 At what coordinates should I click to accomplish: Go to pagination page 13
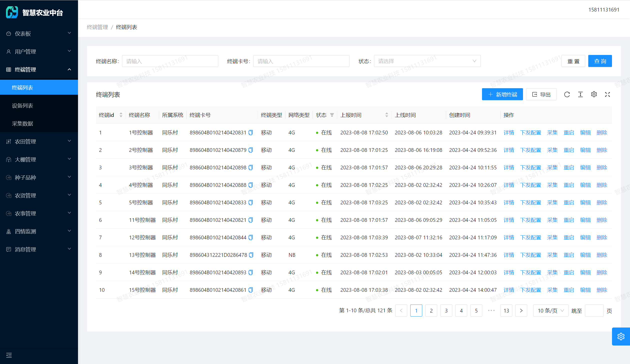pos(506,311)
